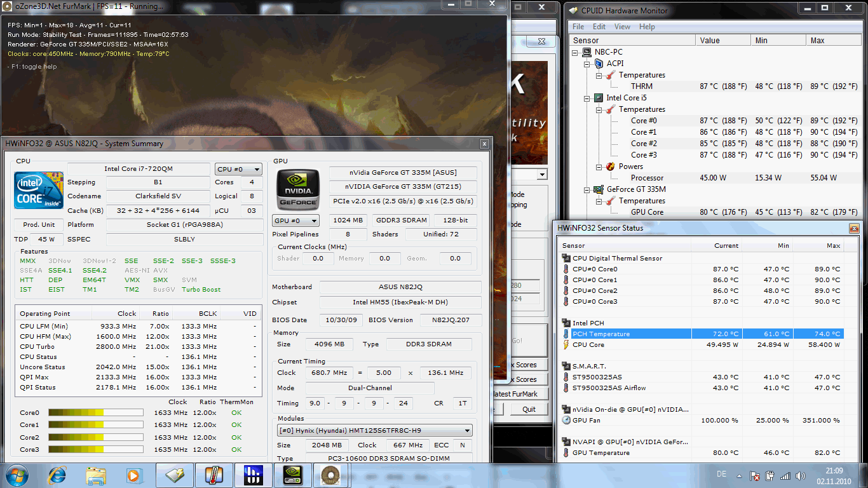The image size is (868, 488).
Task: Open Windows Explorer folder taskbar icon
Action: coord(96,475)
